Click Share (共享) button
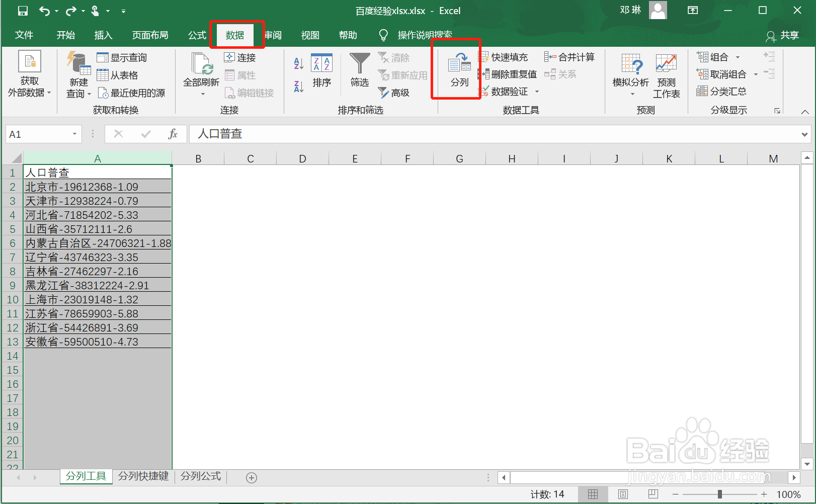Image resolution: width=816 pixels, height=504 pixels. point(783,35)
